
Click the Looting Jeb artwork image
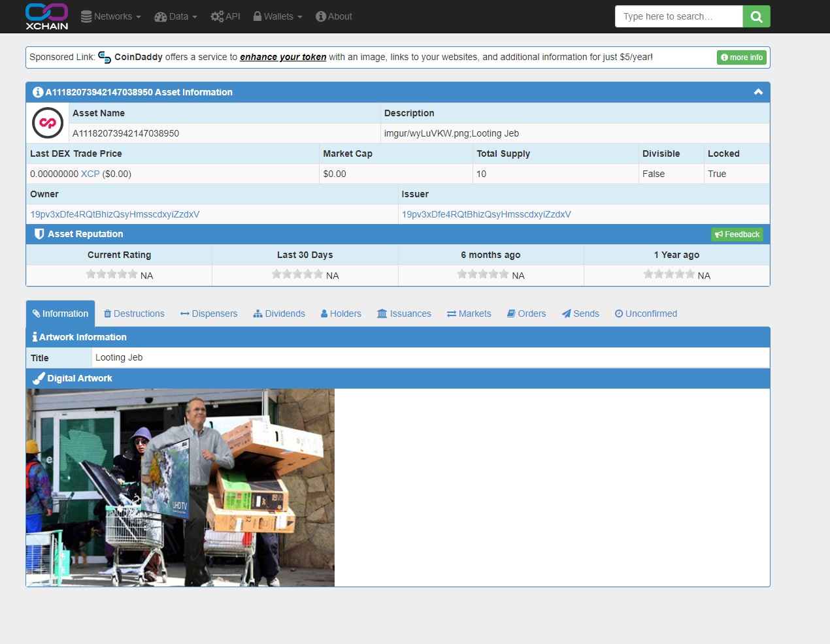pos(180,487)
